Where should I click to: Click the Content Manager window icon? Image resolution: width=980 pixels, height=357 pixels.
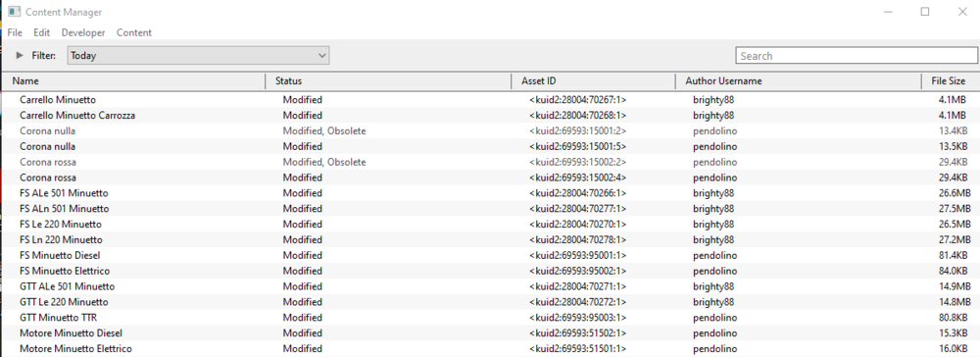14,12
